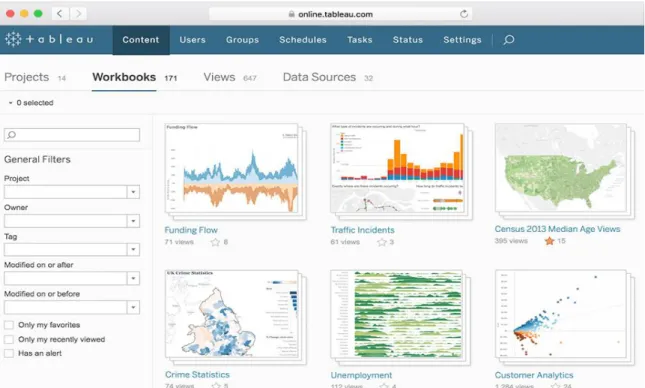Click the 61 views text under Traffic Incidents
Image resolution: width=645 pixels, height=388 pixels.
(345, 242)
